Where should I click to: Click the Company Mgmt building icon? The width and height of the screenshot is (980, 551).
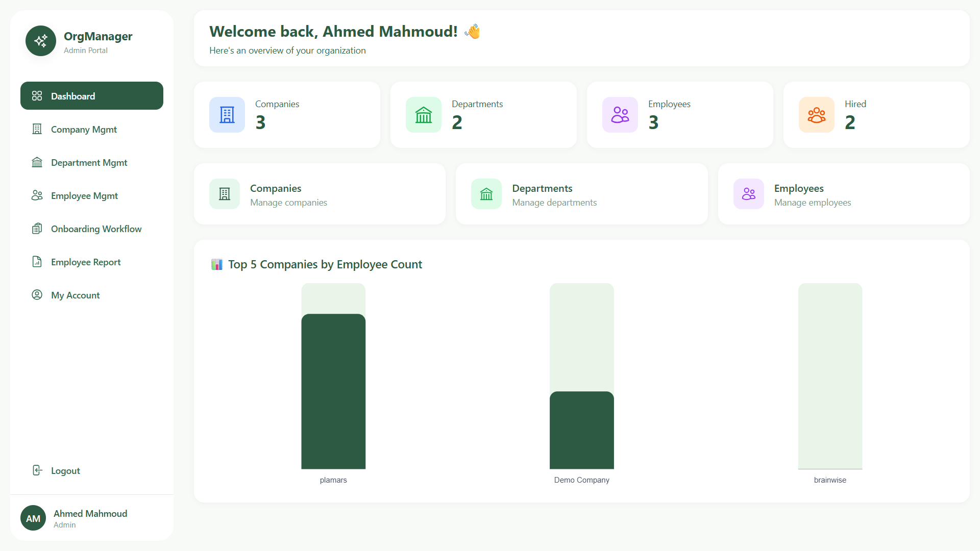(37, 129)
